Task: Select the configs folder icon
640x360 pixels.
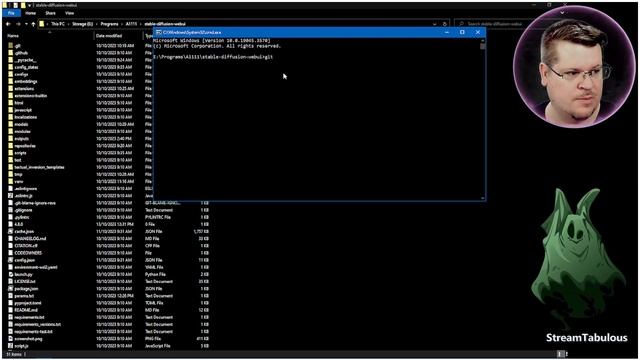Action: tap(11, 74)
